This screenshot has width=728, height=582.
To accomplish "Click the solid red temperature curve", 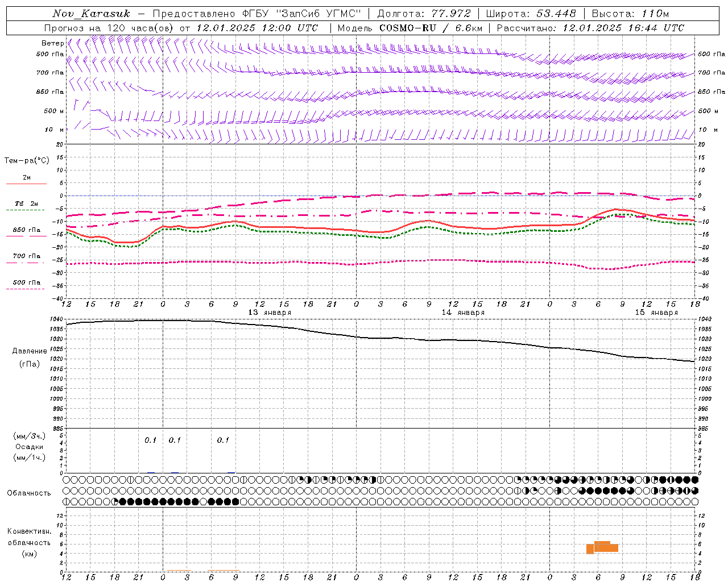I will coord(381,232).
